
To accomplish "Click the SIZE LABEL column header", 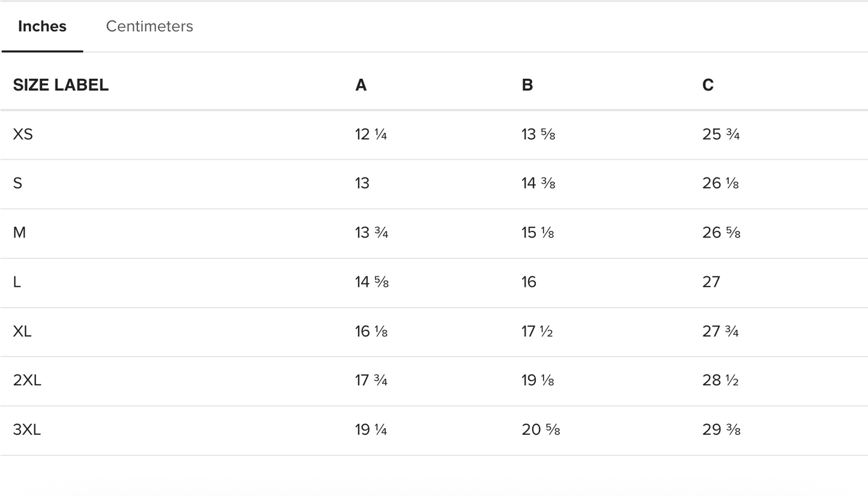I will pos(61,85).
